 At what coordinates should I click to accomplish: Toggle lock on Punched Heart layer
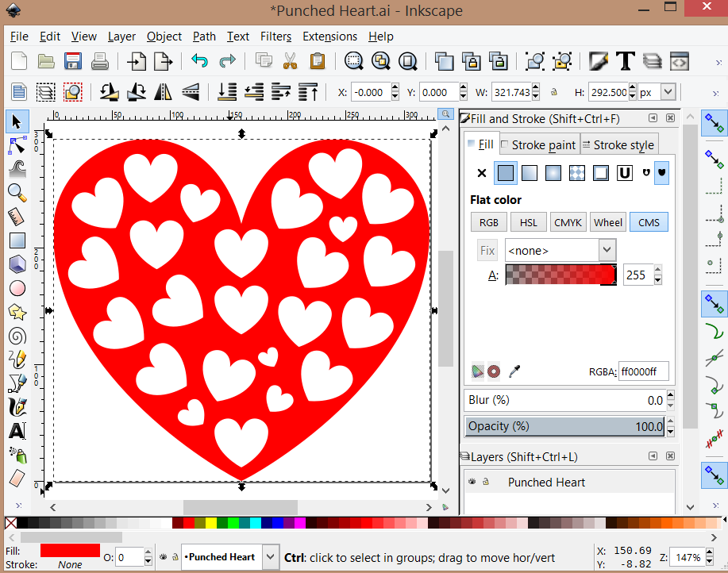pos(485,482)
